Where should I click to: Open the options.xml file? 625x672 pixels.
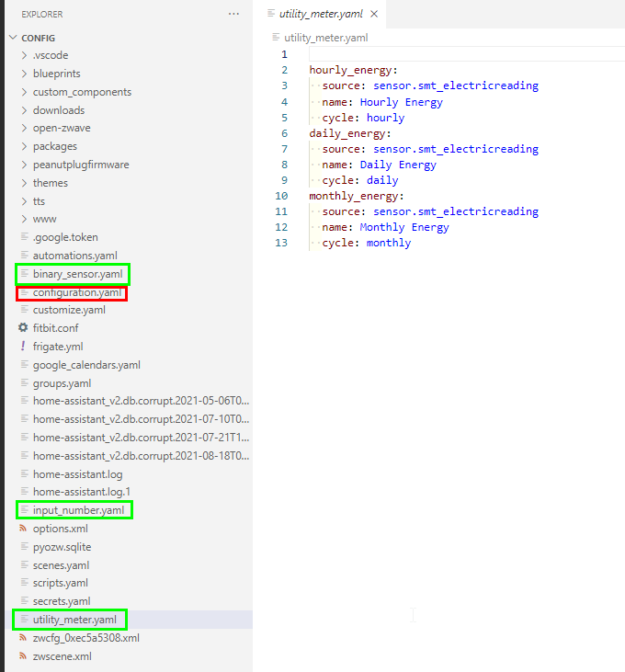pos(61,529)
